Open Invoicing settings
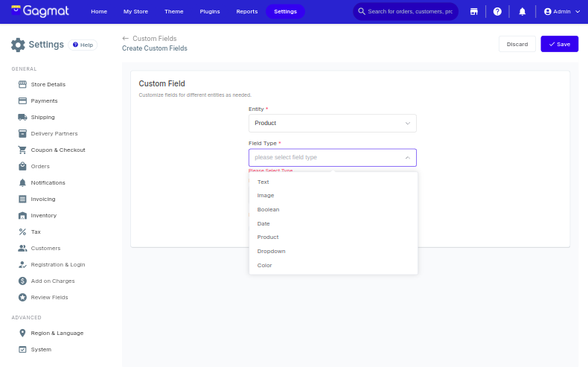The width and height of the screenshot is (588, 367). (x=43, y=199)
